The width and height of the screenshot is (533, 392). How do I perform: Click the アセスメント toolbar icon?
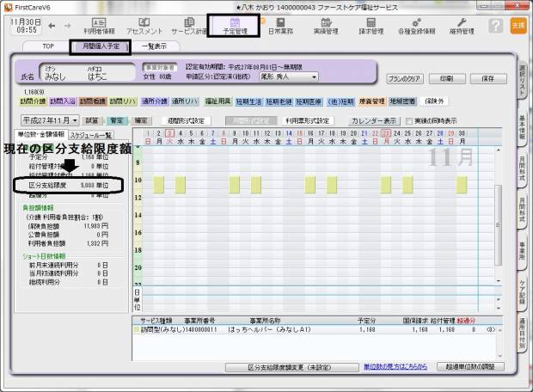point(143,26)
